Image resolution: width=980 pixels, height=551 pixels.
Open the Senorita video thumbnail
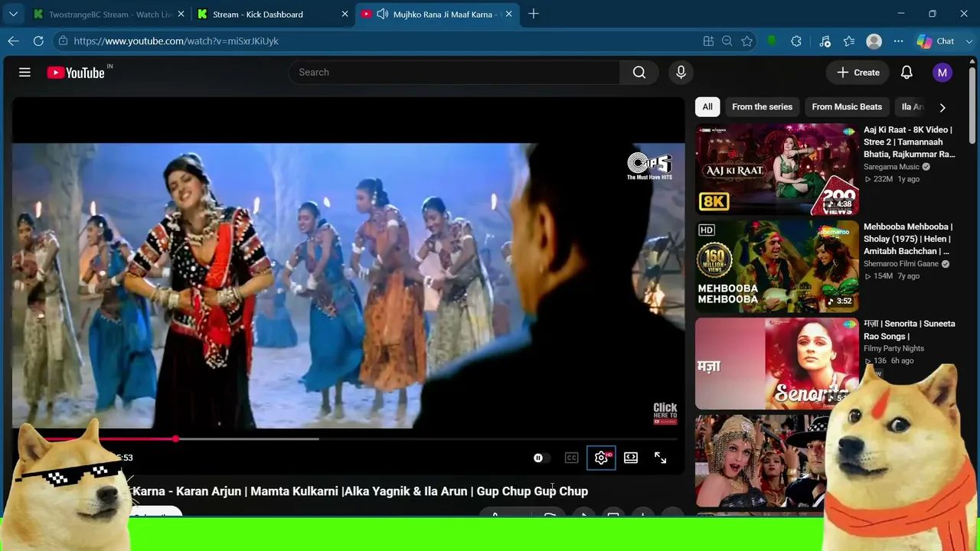click(776, 364)
